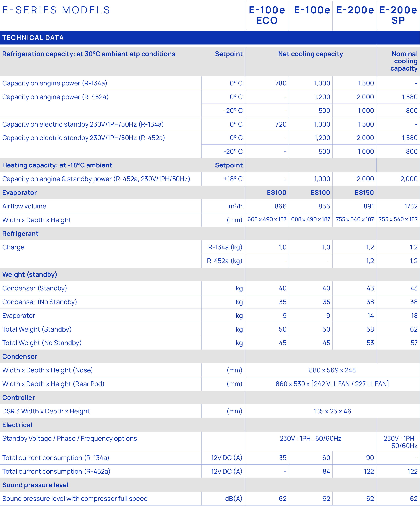Click the evaporator weight value 14

370,316
